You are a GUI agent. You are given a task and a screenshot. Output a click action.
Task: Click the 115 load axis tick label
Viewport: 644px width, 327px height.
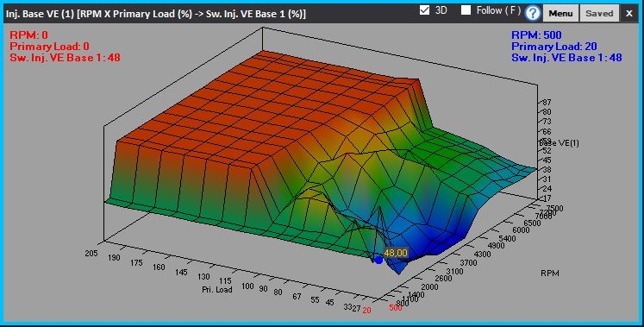(x=225, y=281)
